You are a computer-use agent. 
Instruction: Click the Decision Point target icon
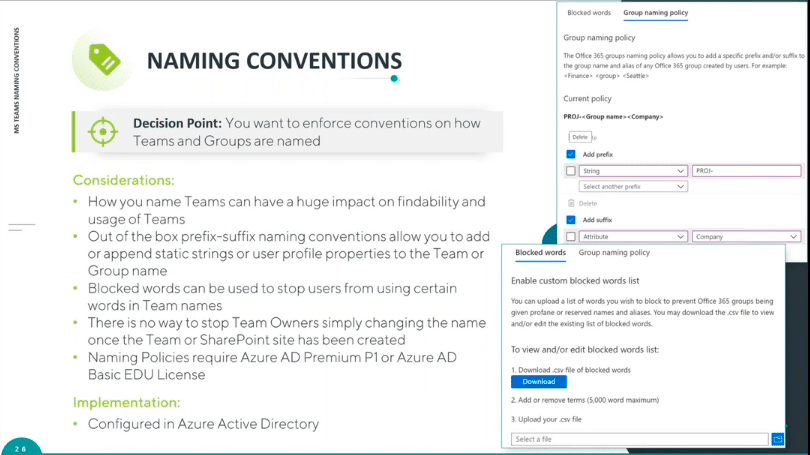click(102, 131)
